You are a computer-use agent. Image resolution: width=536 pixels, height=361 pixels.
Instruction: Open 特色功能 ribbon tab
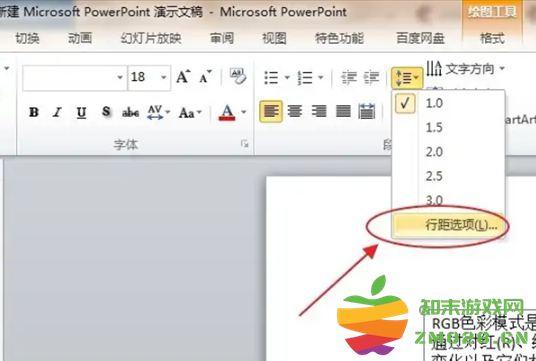point(339,38)
